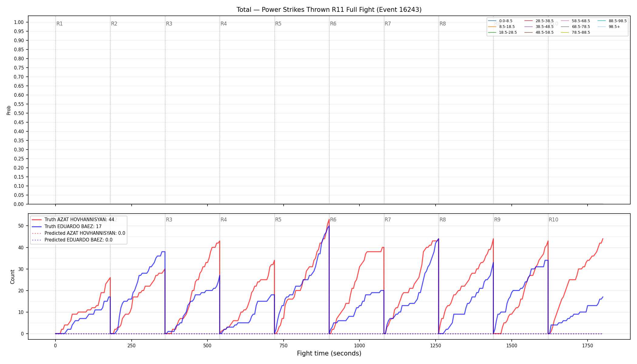Screen dimensions: 637x364
Task: Click the '30' tick on the Count axis
Action: click(x=21, y=269)
